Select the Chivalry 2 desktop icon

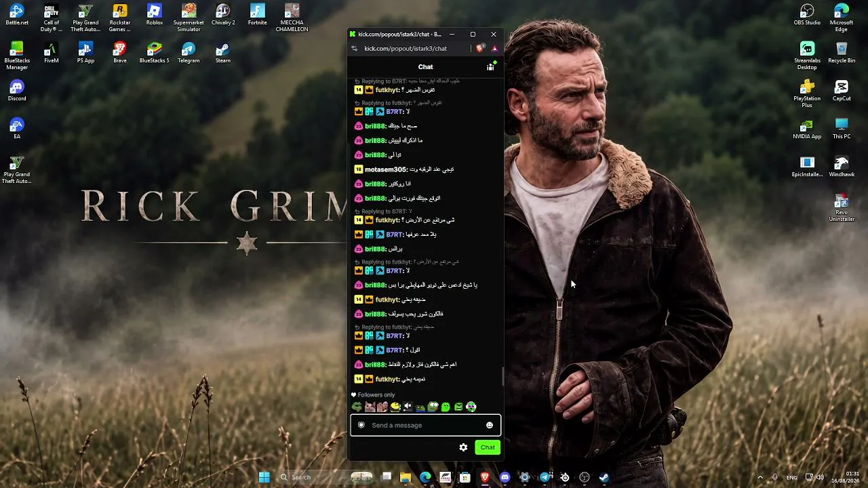(x=223, y=16)
